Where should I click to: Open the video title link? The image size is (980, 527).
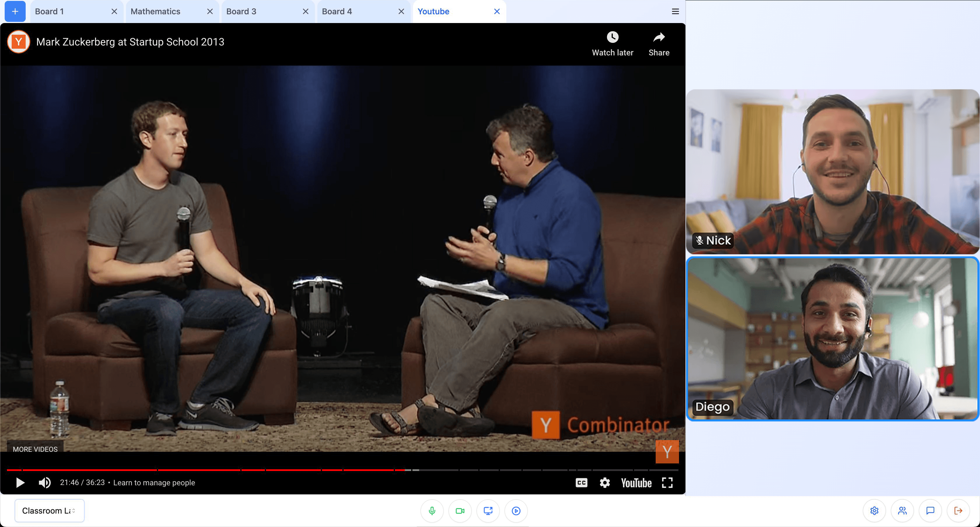click(130, 42)
